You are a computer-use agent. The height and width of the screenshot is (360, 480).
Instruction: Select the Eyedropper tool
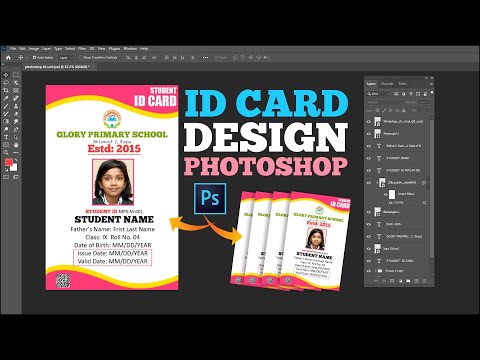click(6, 98)
